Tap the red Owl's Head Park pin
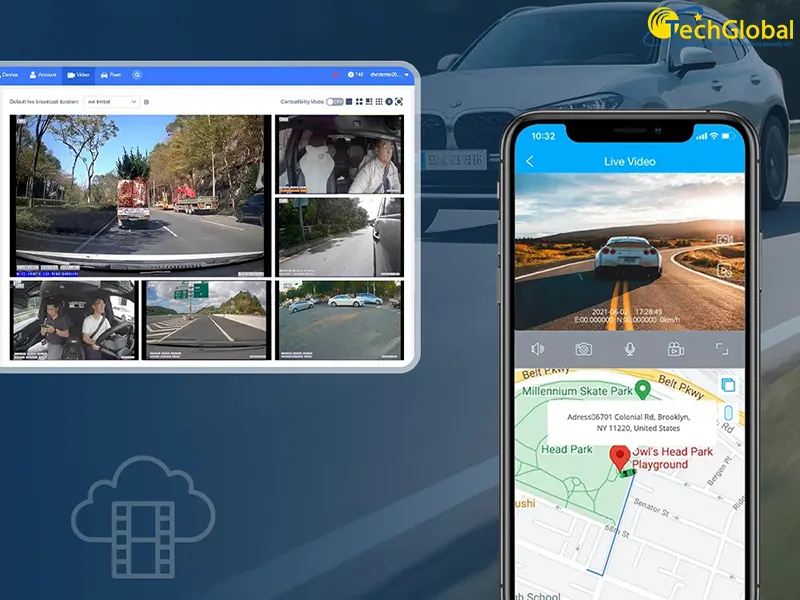The width and height of the screenshot is (800, 600). 620,458
